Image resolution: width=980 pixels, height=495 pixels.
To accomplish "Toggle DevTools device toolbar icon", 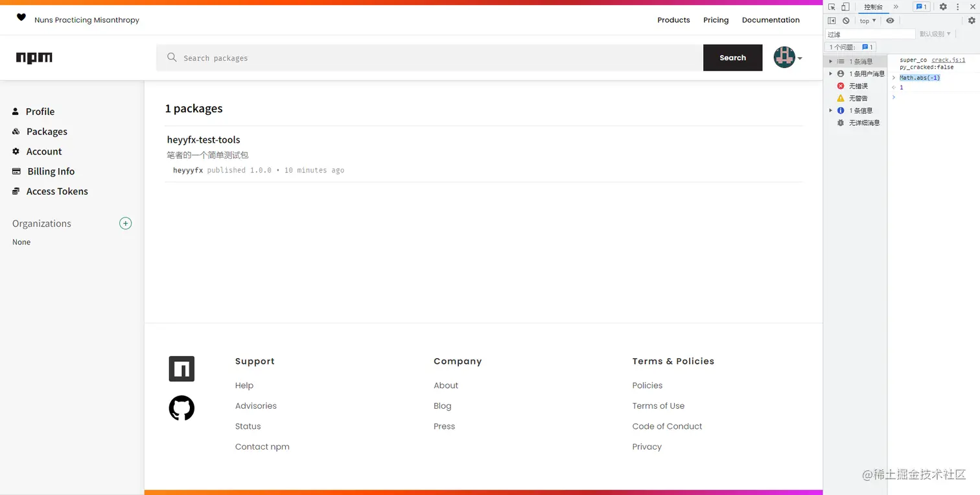I will point(845,6).
